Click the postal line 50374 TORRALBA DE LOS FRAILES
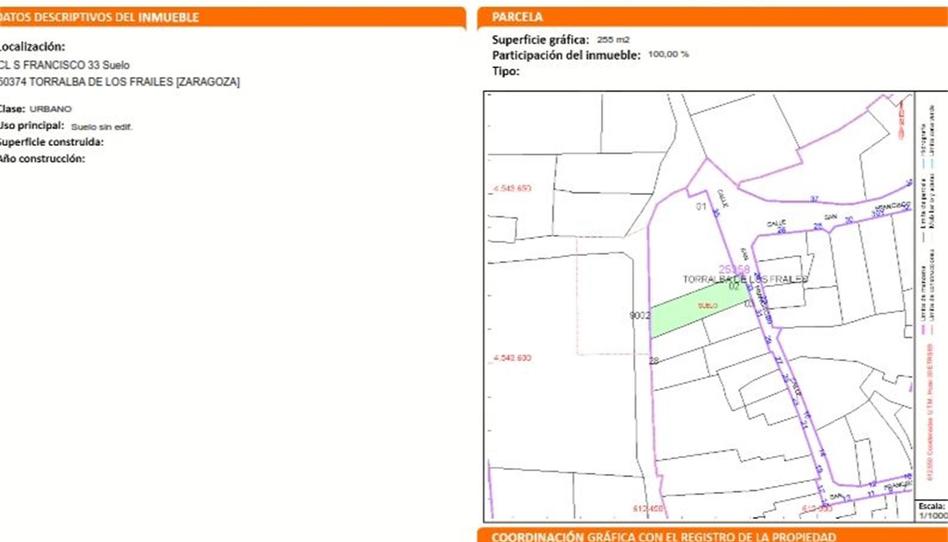The height and width of the screenshot is (542, 948). tap(119, 82)
